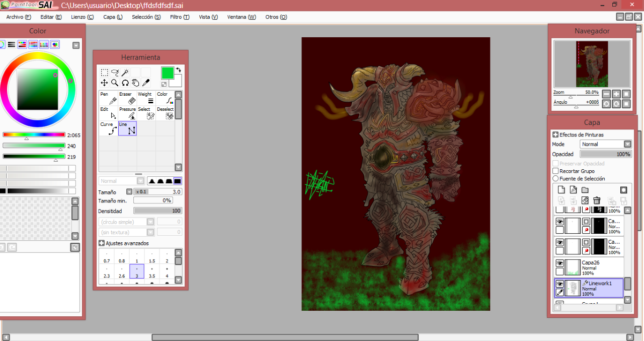
Task: Click the green foreground color swatch
Action: tap(167, 73)
